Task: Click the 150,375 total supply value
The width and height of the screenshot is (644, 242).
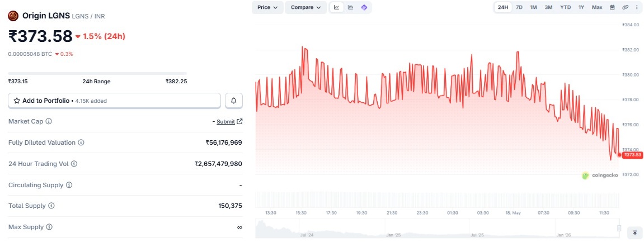Action: coord(231,206)
